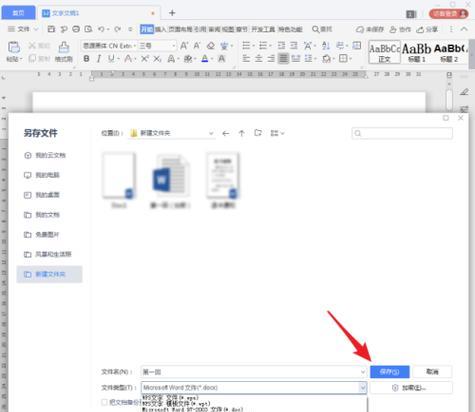Click the Save icon in the quick toolbar
This screenshot has width=475, height=412.
[51, 29]
